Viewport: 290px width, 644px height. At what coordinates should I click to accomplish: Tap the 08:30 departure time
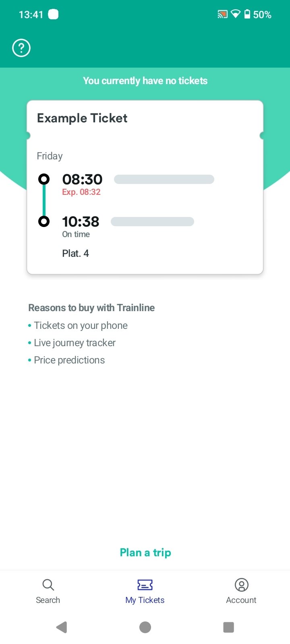82,180
